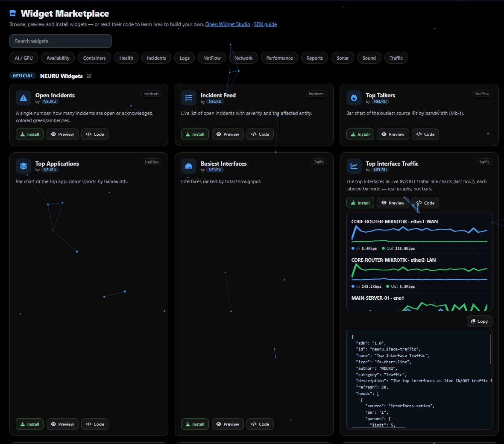The width and height of the screenshot is (504, 444).
Task: Click the code panel horizontal scrollbar
Action: (x=378, y=428)
